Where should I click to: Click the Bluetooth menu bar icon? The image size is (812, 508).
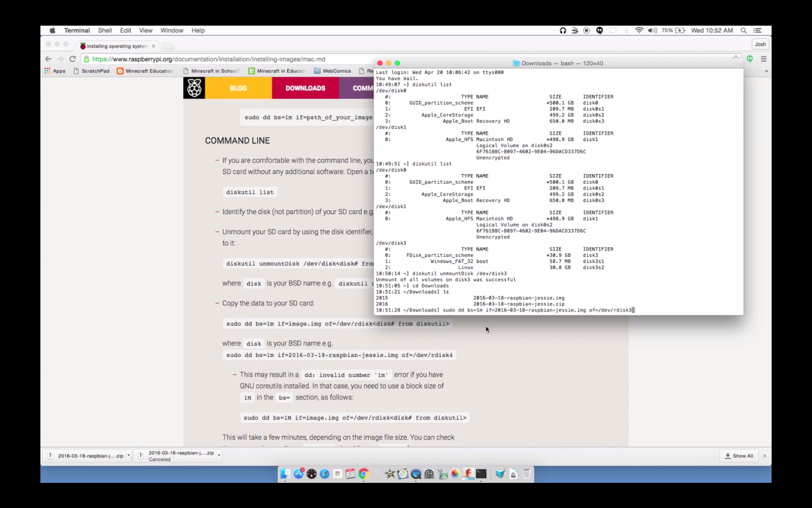click(x=626, y=30)
